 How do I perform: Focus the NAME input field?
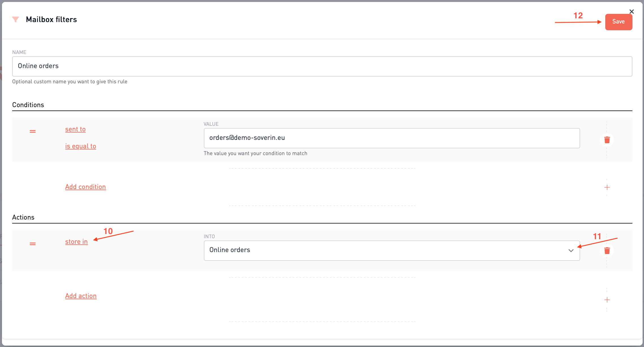[322, 66]
